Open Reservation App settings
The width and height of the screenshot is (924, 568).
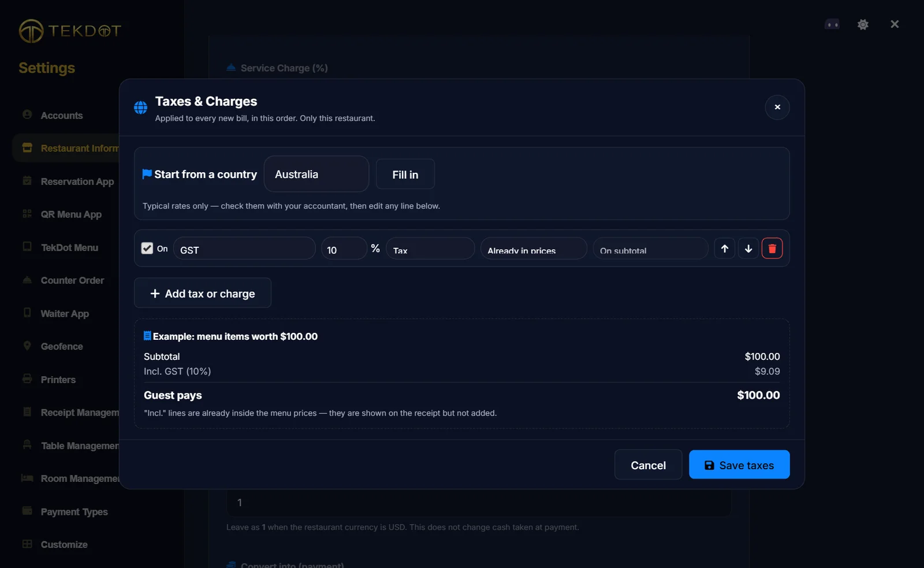click(77, 181)
